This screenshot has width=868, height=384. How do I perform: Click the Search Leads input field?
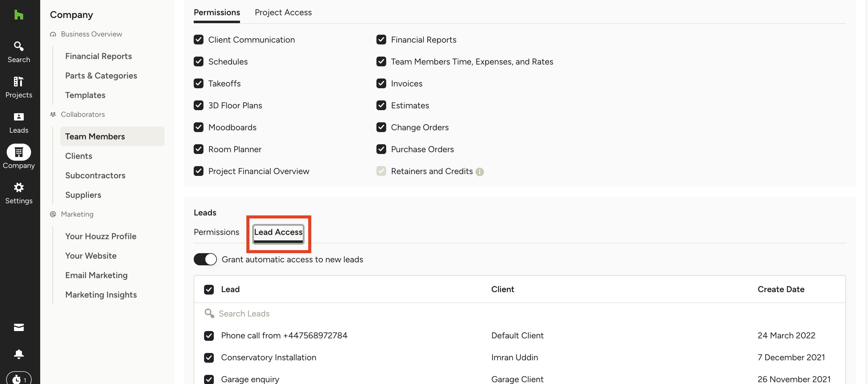[520, 314]
